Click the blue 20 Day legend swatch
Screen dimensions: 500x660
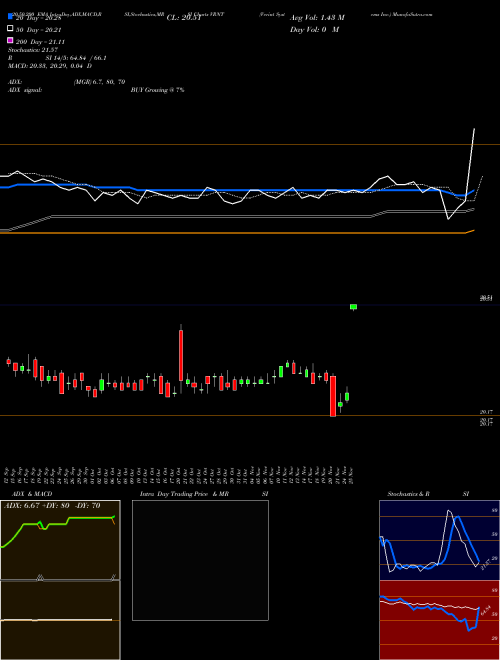click(x=10, y=17)
